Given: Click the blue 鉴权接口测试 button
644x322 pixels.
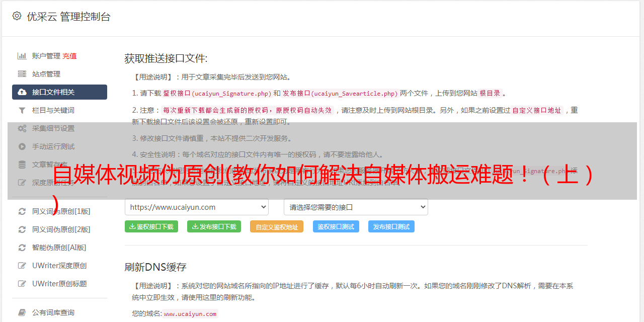Looking at the screenshot, I should [336, 226].
